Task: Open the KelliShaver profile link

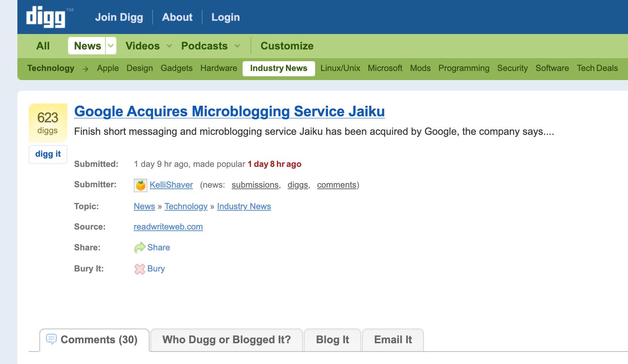Action: click(x=171, y=185)
